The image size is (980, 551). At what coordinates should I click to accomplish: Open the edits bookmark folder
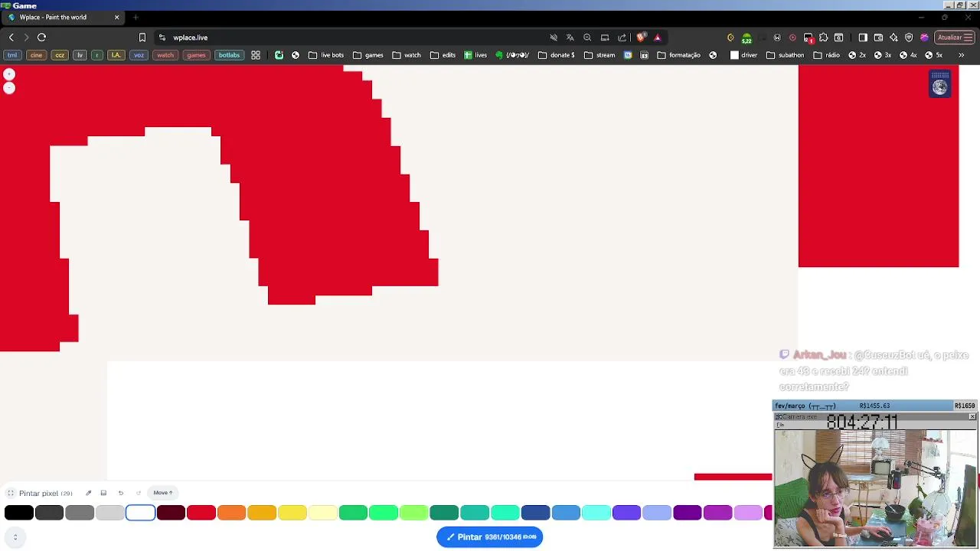pos(443,55)
